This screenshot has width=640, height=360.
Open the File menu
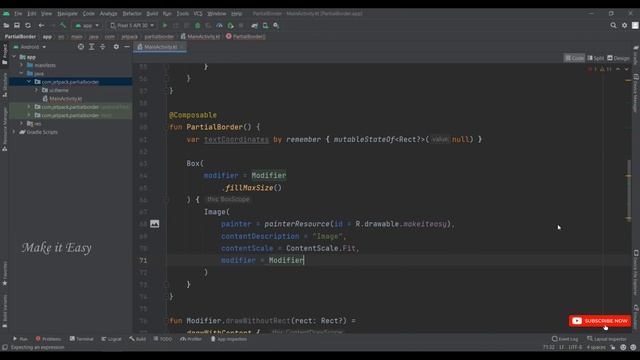(18, 13)
